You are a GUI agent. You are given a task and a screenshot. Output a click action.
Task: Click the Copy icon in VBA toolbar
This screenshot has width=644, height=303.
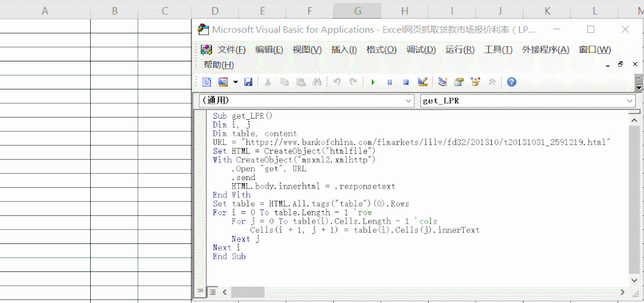tap(284, 82)
